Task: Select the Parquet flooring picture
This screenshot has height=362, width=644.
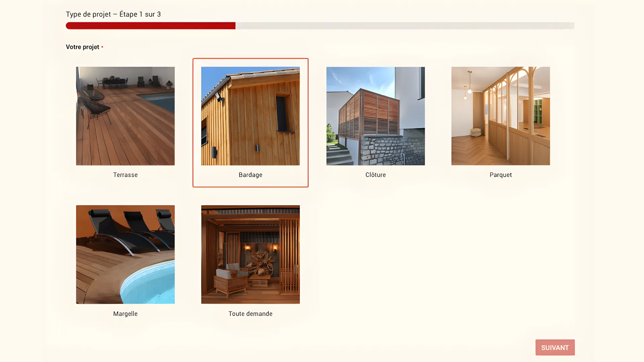Action: 500,116
